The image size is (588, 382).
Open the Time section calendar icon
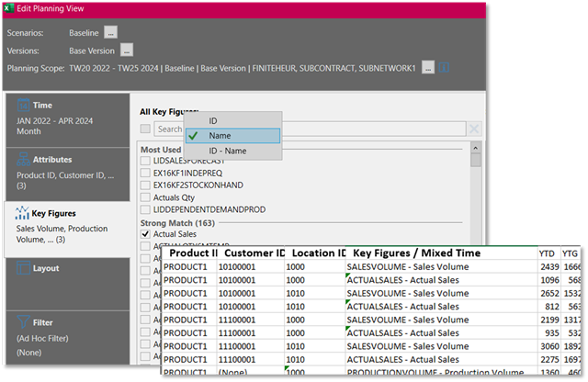(x=23, y=105)
